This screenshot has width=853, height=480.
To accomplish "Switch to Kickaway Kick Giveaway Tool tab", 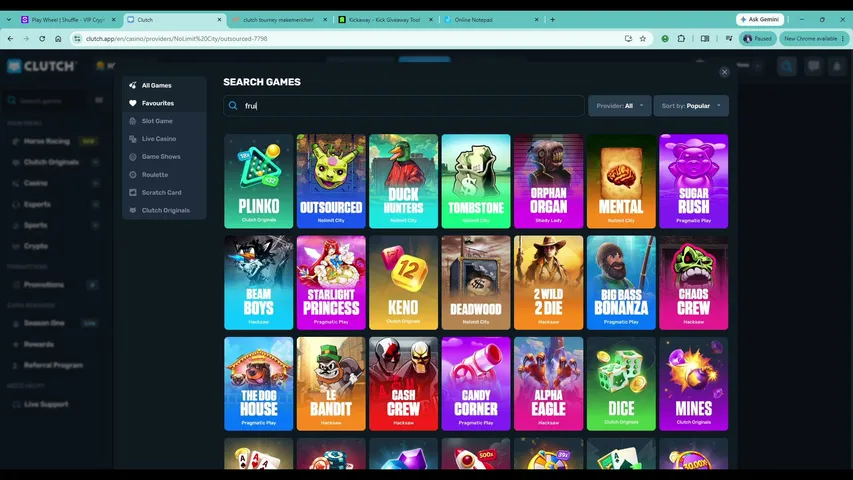I will (386, 20).
